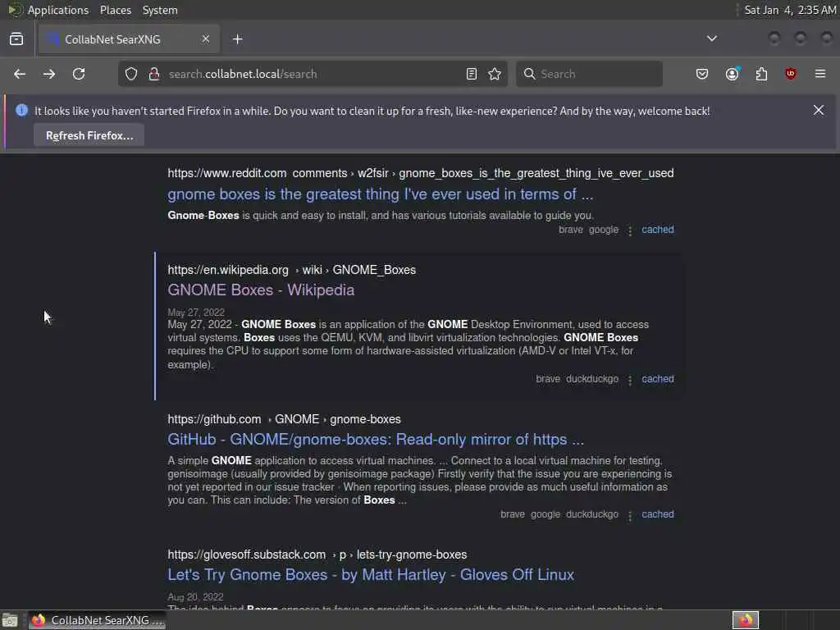Go back to the previous page

[x=20, y=74]
